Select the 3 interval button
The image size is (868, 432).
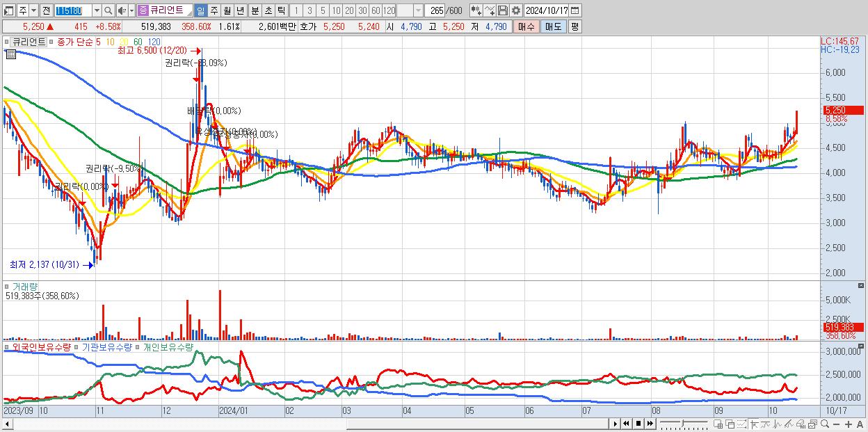pos(310,10)
